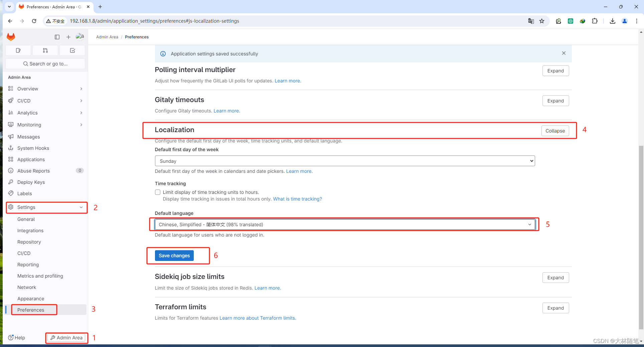Click the bookmark star in address bar
Image resolution: width=644 pixels, height=347 pixels.
pos(542,21)
